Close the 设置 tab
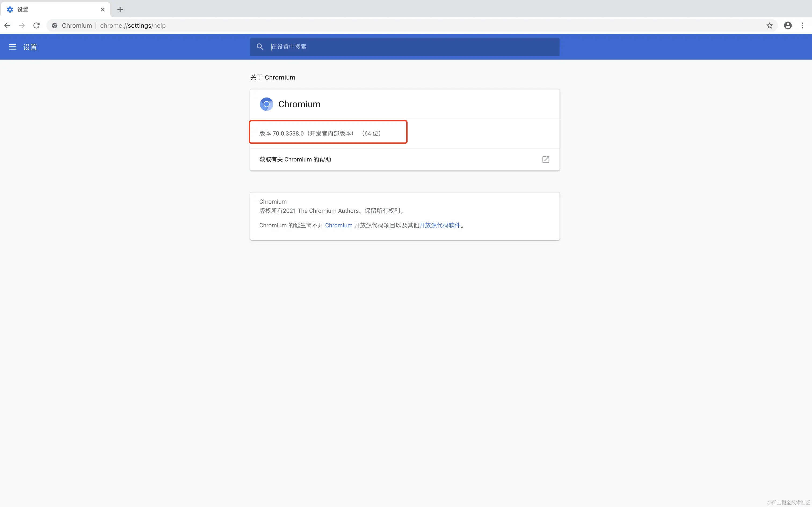 click(103, 9)
